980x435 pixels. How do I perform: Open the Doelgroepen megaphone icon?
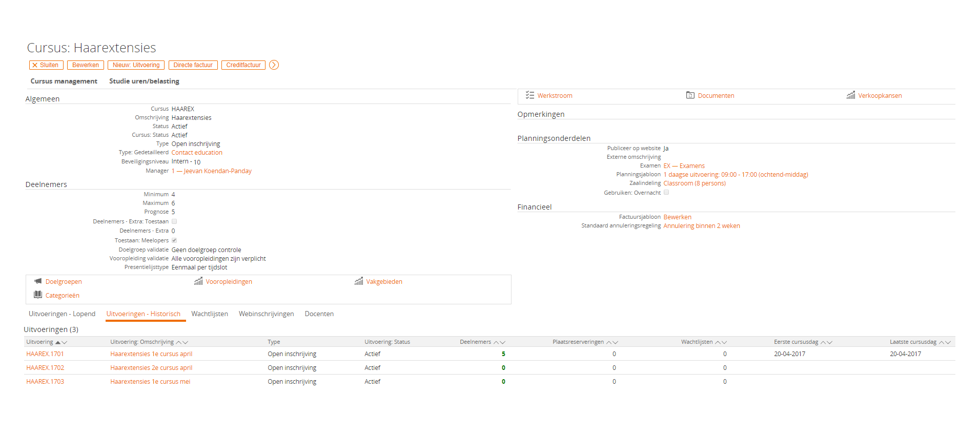point(38,281)
